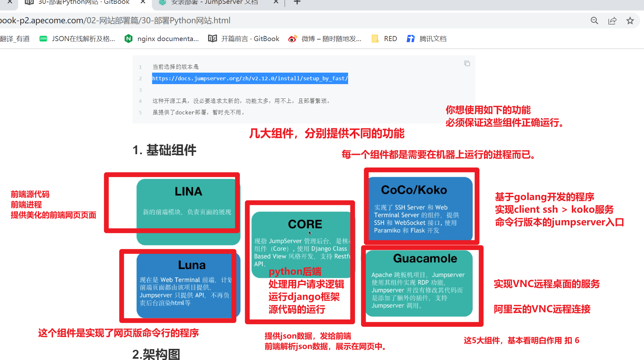Click the yellow folder icon for RED
644x360 pixels.
coord(375,39)
